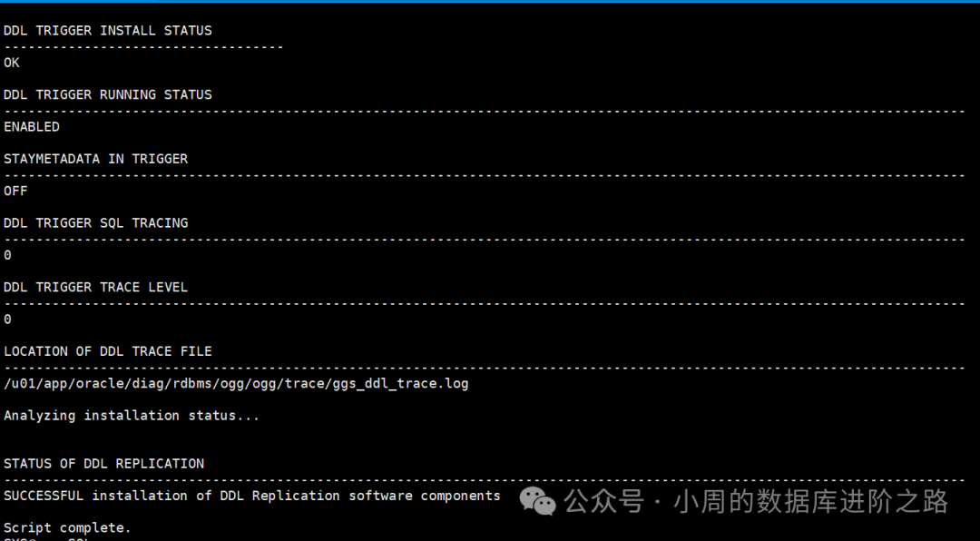This screenshot has width=980, height=541.
Task: Click the DDL TRIGGER INSTALL STATUS heading
Action: click(x=107, y=31)
